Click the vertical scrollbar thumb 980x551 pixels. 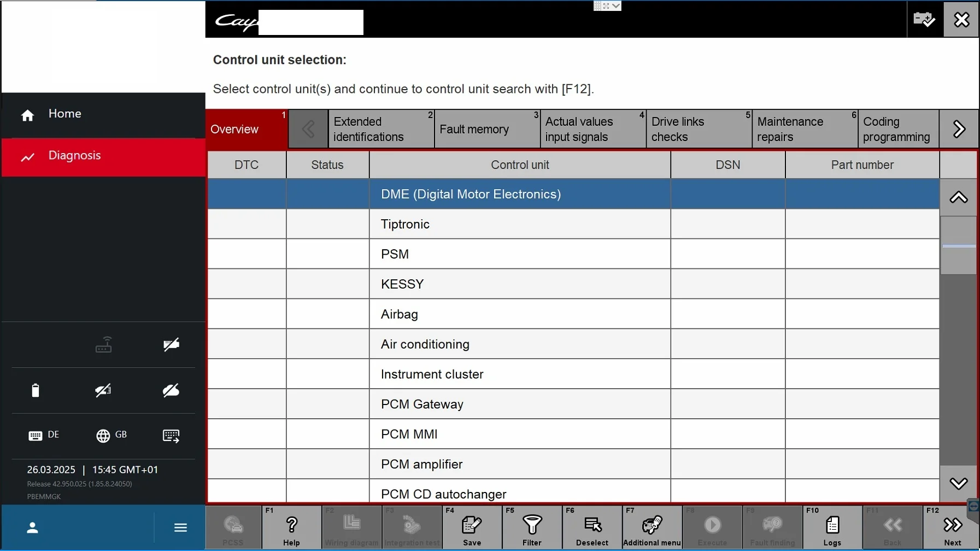click(x=959, y=245)
